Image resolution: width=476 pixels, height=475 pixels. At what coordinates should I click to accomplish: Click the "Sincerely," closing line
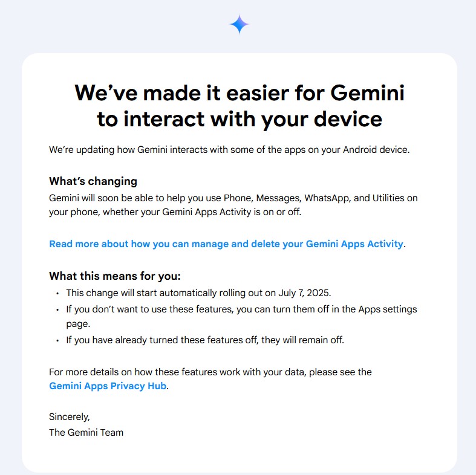70,417
